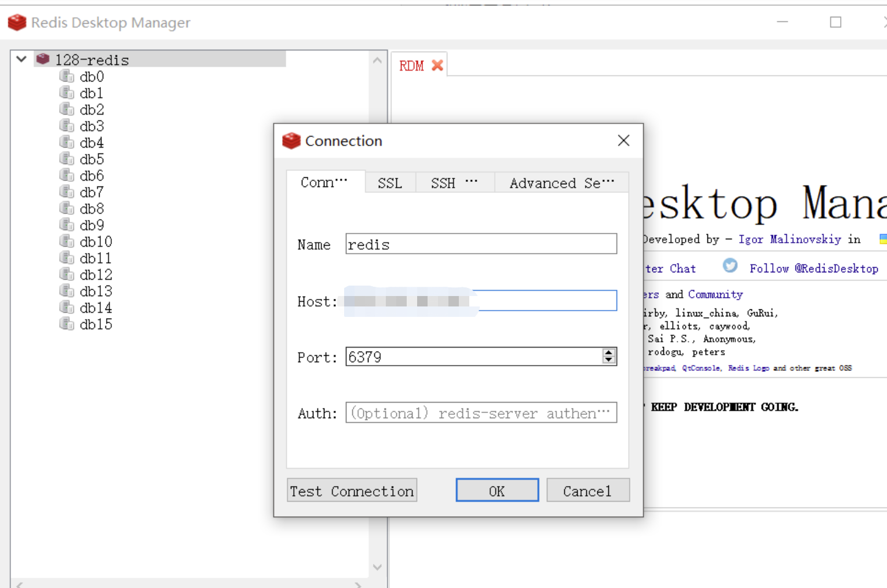Close the Connection dialog with X
Viewport: 887px width, 588px height.
point(623,140)
